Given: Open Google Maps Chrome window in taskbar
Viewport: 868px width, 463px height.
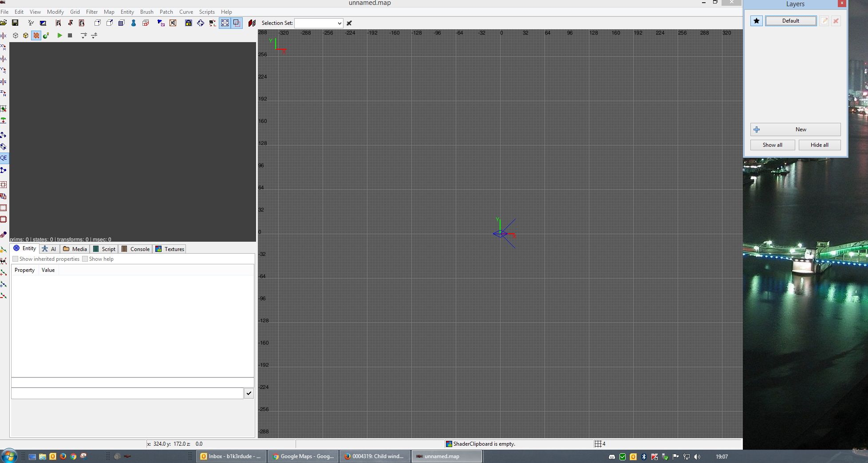Looking at the screenshot, I should click(x=303, y=456).
